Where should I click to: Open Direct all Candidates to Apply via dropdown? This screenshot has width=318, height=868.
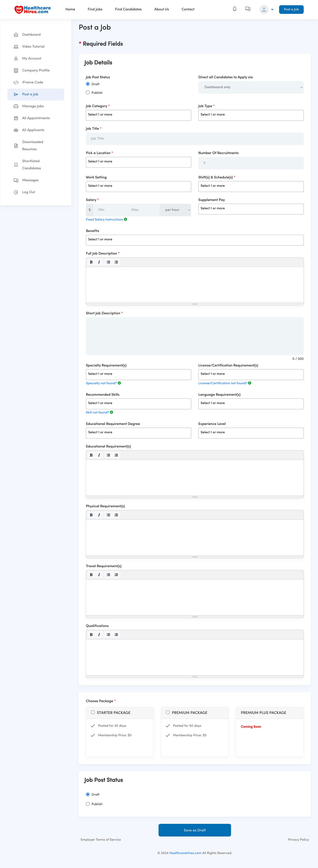pyautogui.click(x=251, y=87)
